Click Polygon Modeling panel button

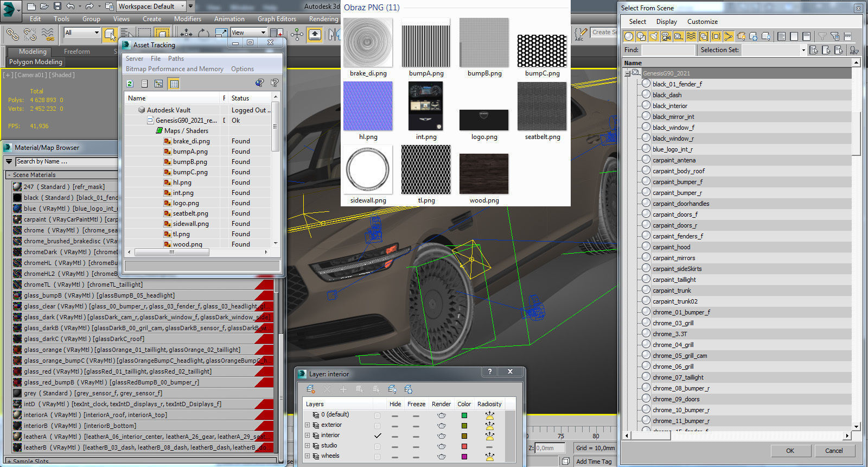(36, 62)
